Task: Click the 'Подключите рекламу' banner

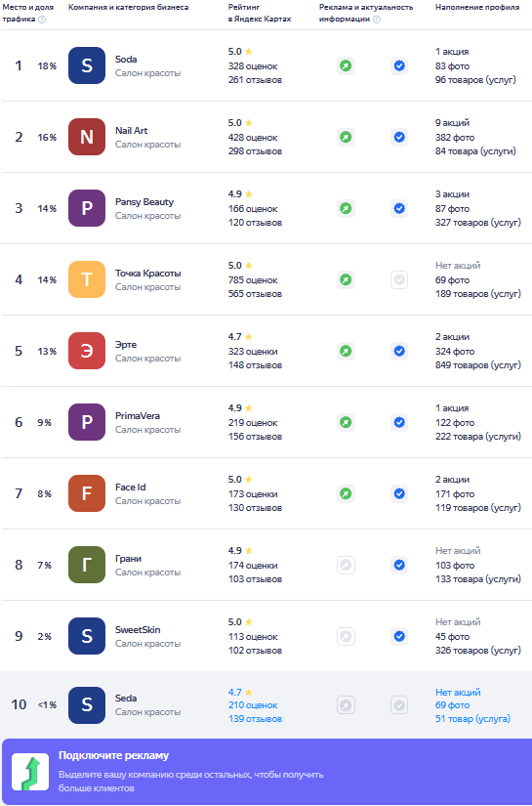Action: 266,772
